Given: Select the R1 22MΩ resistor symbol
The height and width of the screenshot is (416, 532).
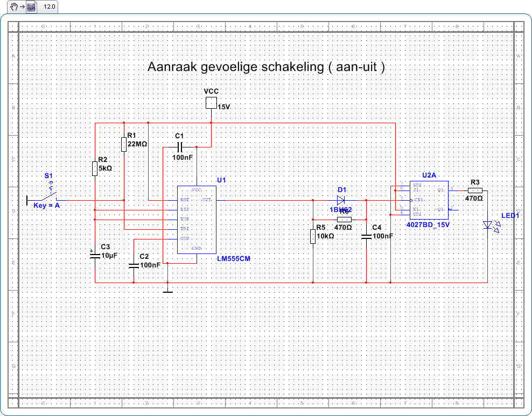Looking at the screenshot, I should click(124, 144).
